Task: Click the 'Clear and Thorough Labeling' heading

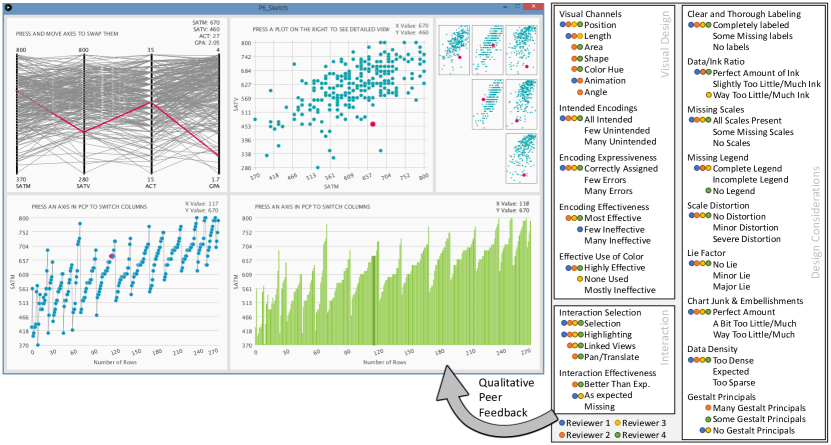Action: click(x=744, y=14)
